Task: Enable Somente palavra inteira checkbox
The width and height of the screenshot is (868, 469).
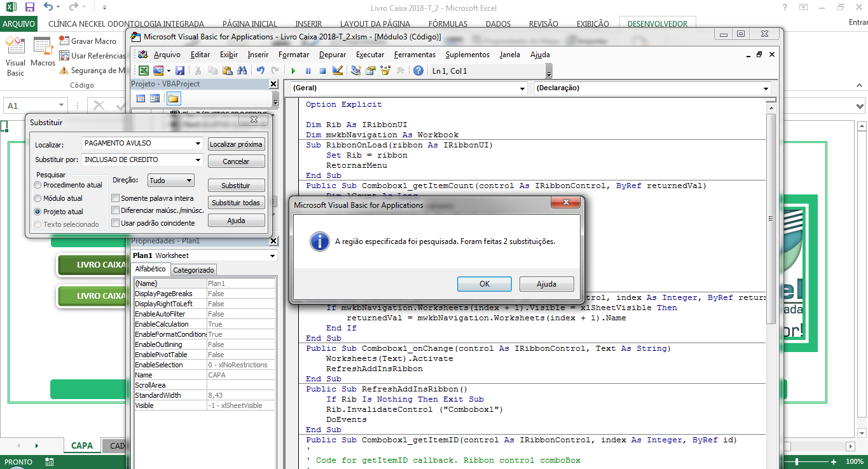Action: 115,198
